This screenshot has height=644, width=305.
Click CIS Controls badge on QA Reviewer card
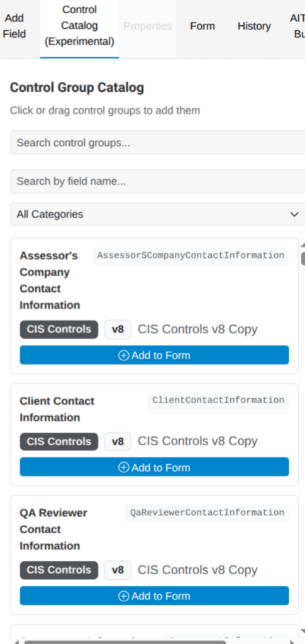[59, 570]
